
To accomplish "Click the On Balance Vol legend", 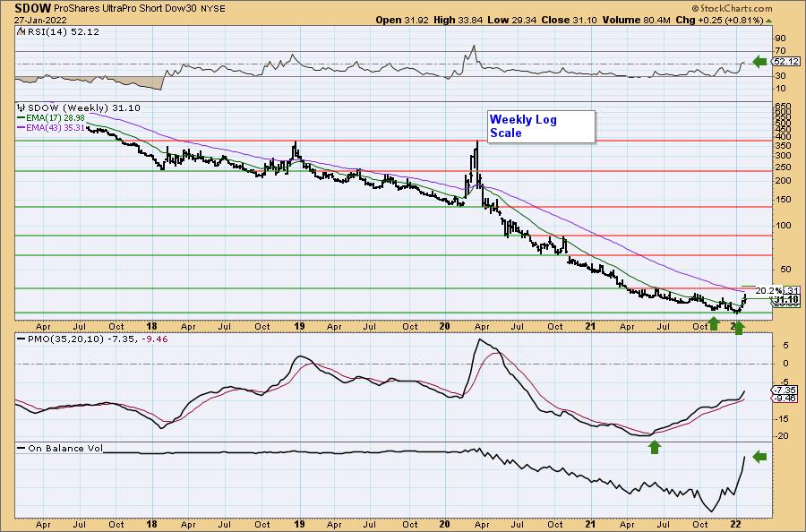I will tap(60, 448).
